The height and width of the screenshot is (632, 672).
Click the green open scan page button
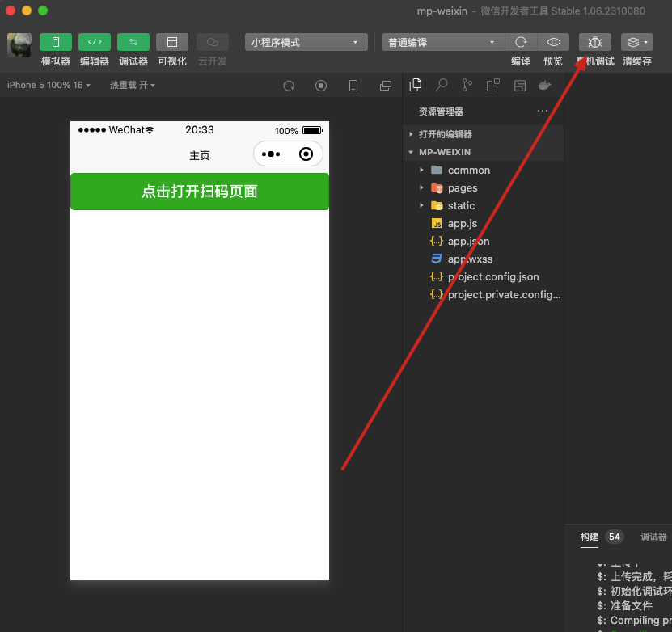point(200,192)
